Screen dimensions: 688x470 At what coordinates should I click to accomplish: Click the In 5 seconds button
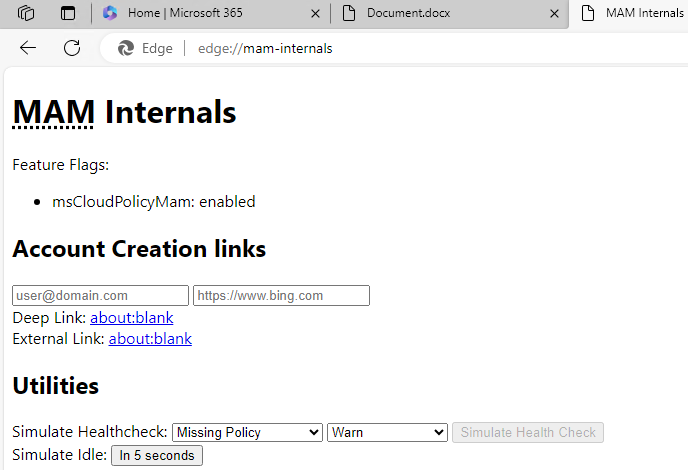(157, 456)
